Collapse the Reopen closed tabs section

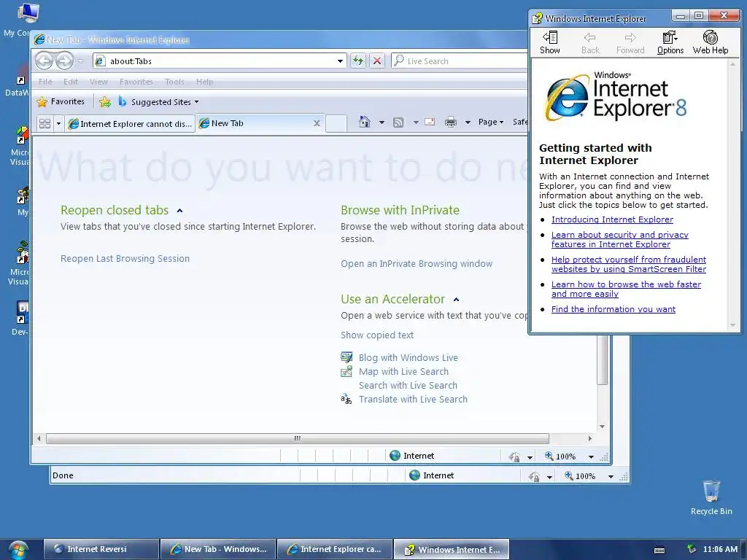point(179,211)
